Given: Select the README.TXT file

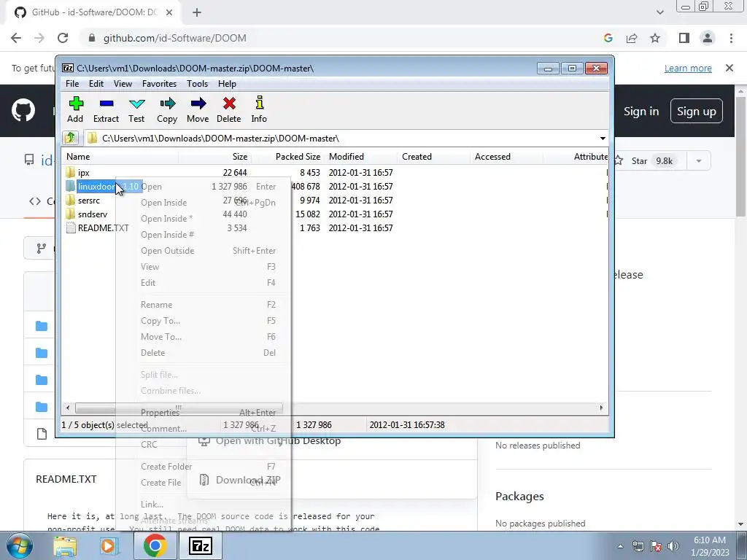Looking at the screenshot, I should pyautogui.click(x=103, y=228).
